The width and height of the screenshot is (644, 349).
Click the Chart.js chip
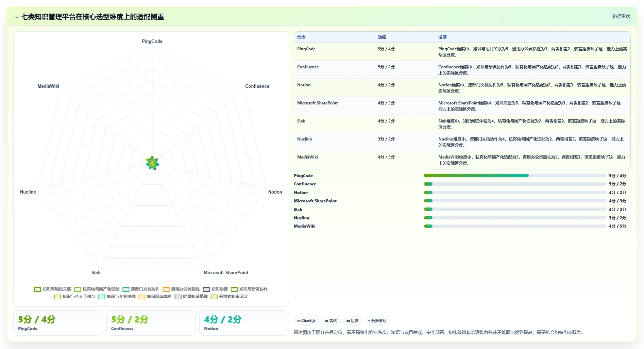coord(306,321)
